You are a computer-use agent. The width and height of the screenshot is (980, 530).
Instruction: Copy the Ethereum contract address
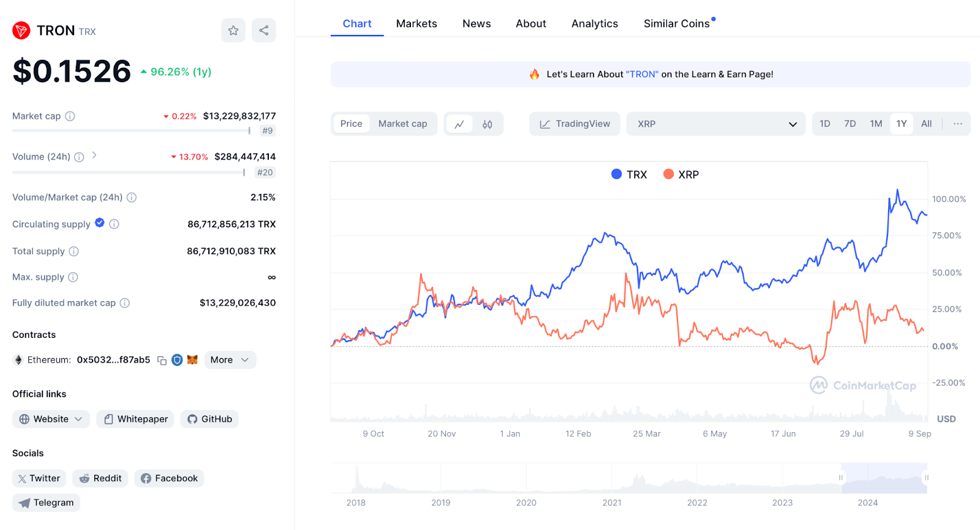coord(162,360)
